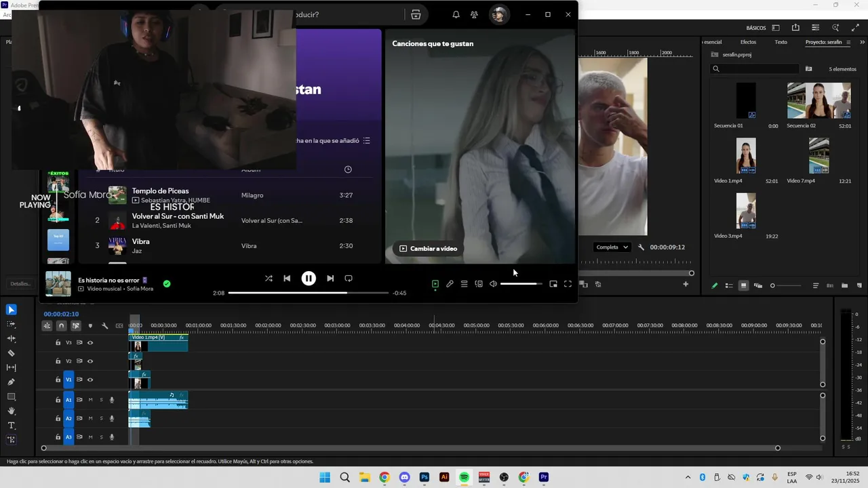Click project panel search field
Screen dimensions: 868x488
[x=755, y=68]
